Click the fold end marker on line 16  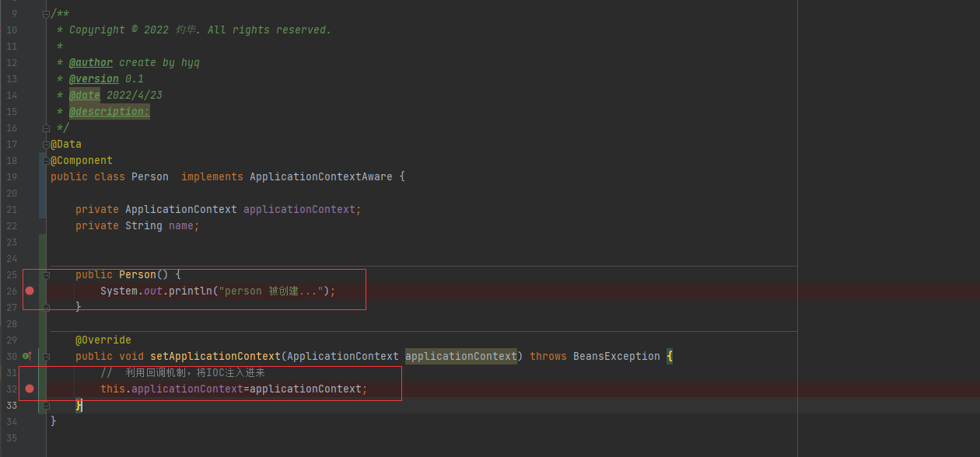(47, 127)
